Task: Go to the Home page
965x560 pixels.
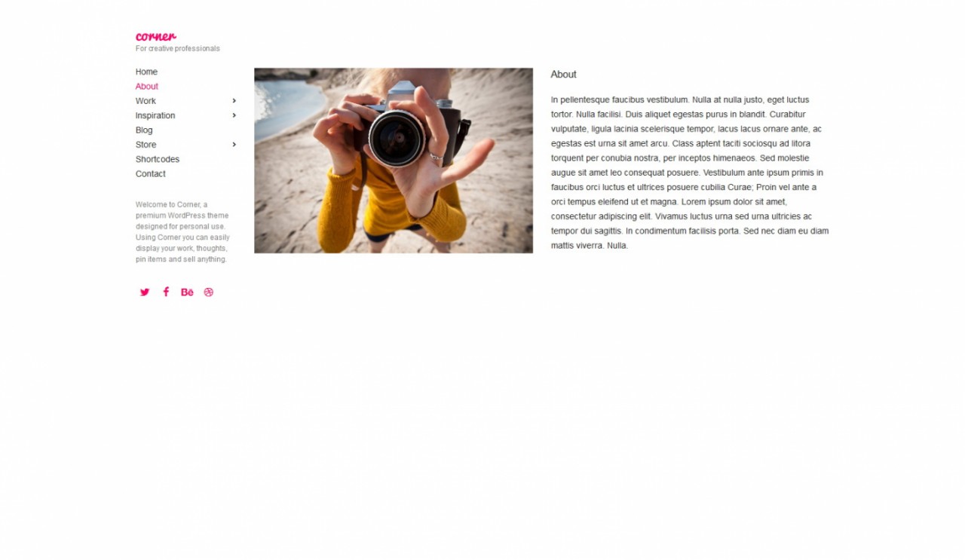Action: click(x=146, y=72)
